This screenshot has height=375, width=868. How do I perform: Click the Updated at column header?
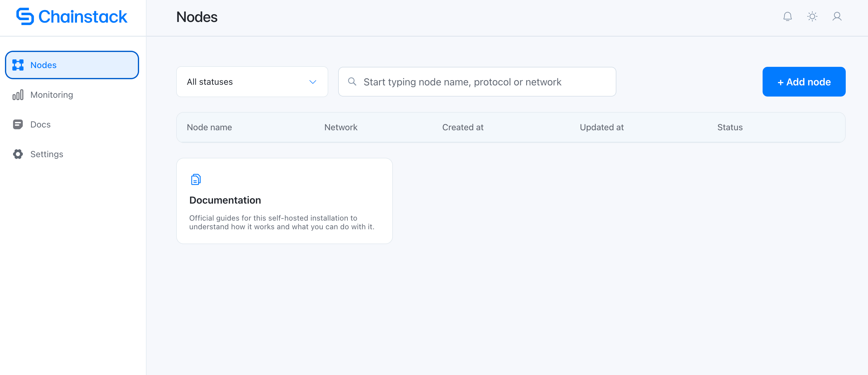[x=602, y=127]
